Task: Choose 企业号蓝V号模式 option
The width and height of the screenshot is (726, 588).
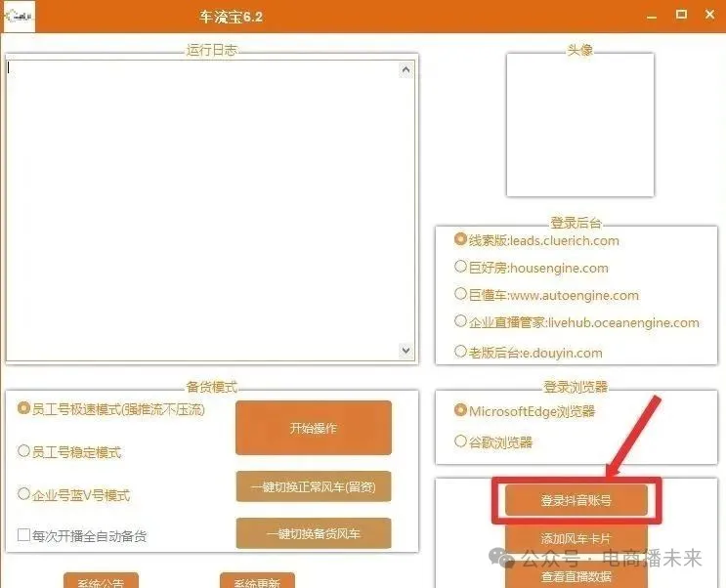Action: pos(24,494)
